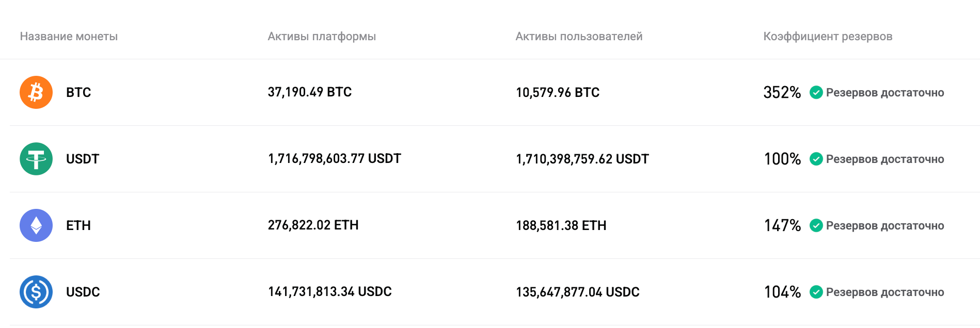This screenshot has width=980, height=328.
Task: Click the USDC coin icon
Action: 36,292
